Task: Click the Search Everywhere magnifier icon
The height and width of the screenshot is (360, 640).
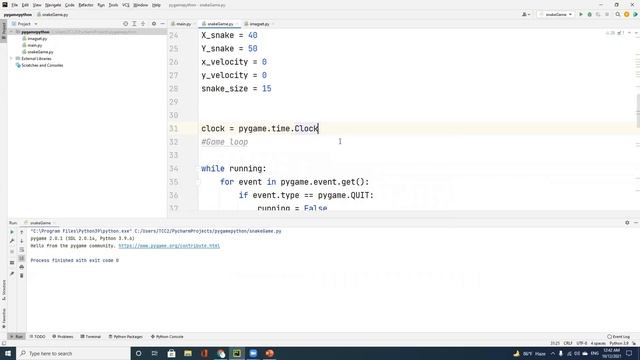Action: click(x=618, y=14)
